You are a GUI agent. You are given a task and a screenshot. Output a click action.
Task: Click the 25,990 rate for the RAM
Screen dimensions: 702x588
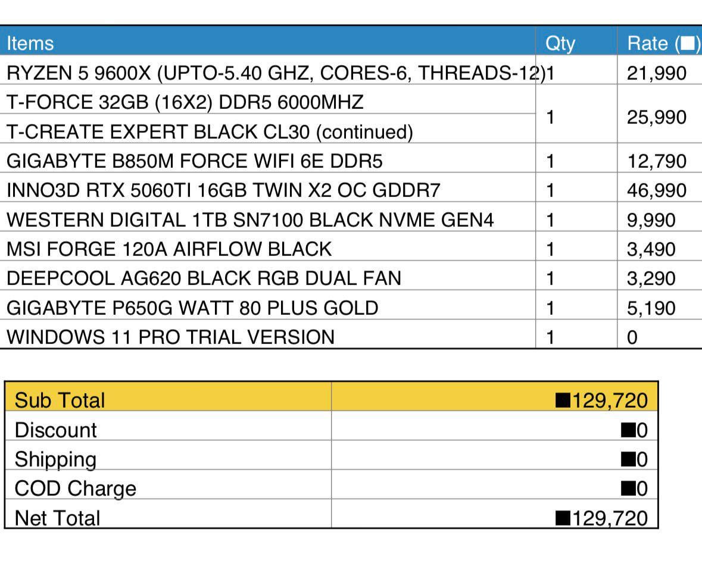click(x=656, y=117)
